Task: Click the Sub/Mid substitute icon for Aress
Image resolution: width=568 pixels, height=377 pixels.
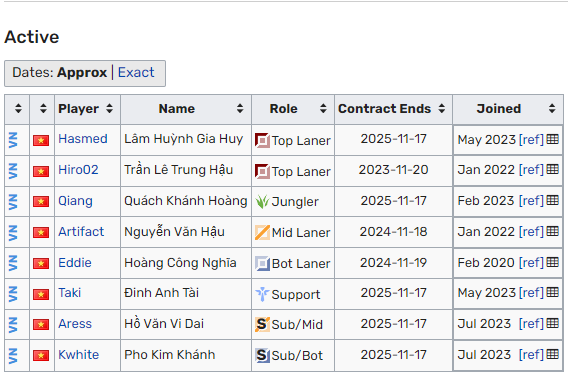Action: coord(262,324)
